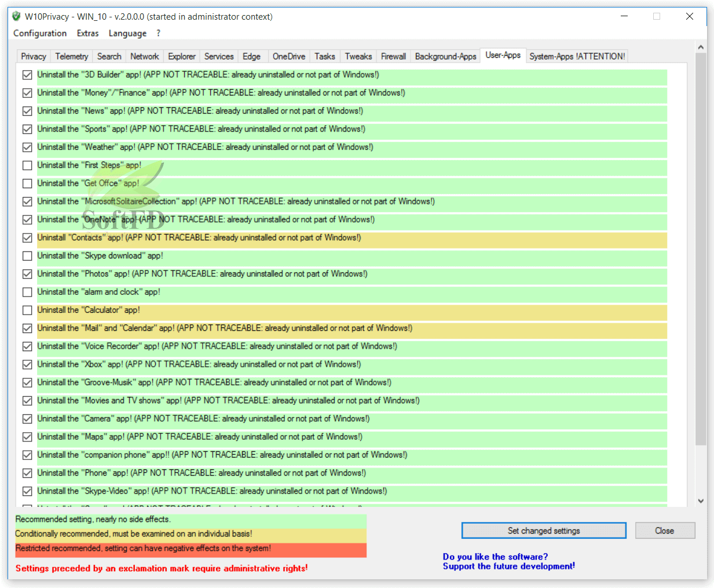Close the W10Privacy window with X
This screenshot has height=588, width=714.
[690, 16]
